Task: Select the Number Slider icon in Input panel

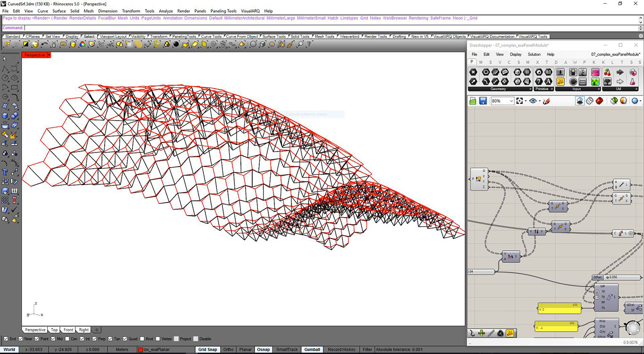Action: click(561, 72)
